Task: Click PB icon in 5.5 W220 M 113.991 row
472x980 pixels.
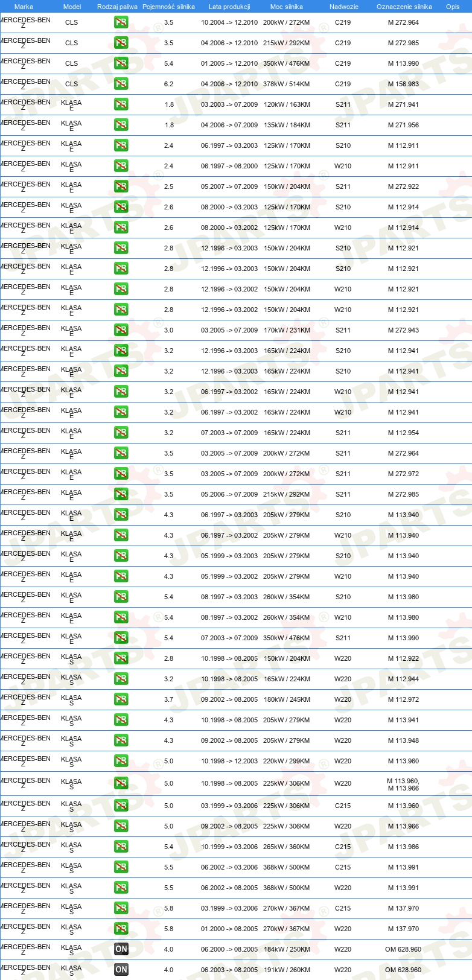Action: (x=121, y=888)
